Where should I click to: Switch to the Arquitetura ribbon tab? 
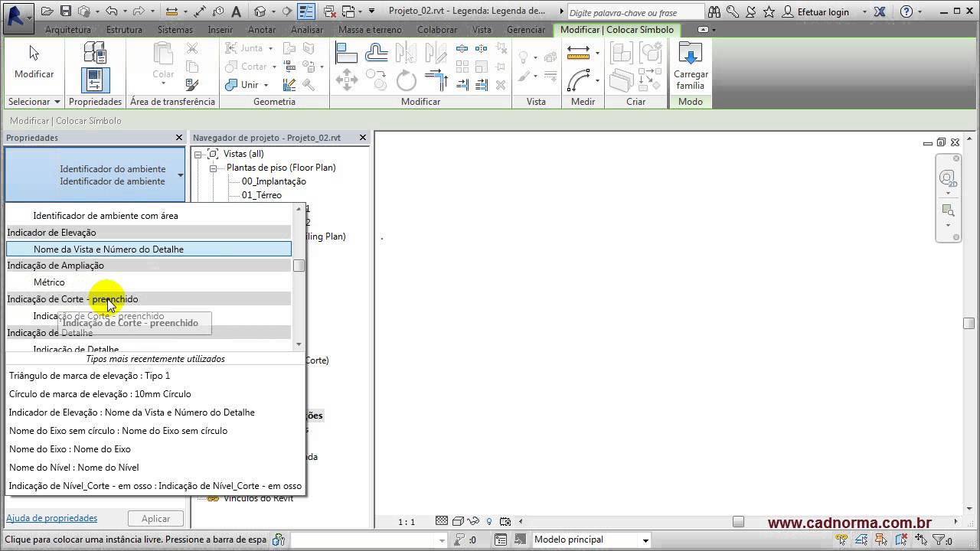pos(67,30)
